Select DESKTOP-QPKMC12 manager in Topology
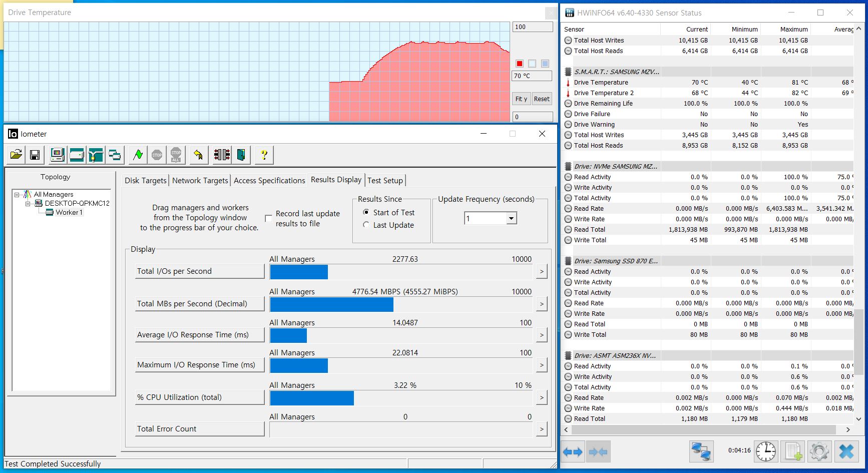 pos(77,203)
